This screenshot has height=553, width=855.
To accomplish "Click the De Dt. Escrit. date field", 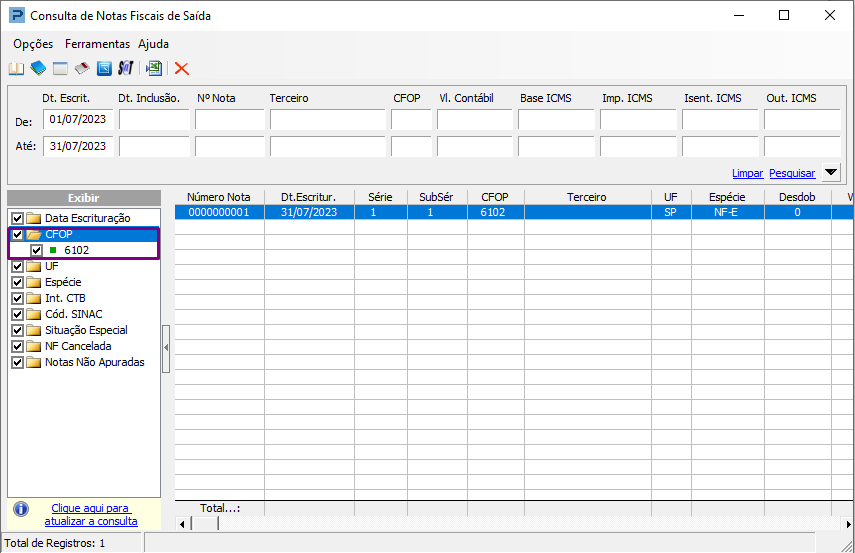I will (78, 119).
